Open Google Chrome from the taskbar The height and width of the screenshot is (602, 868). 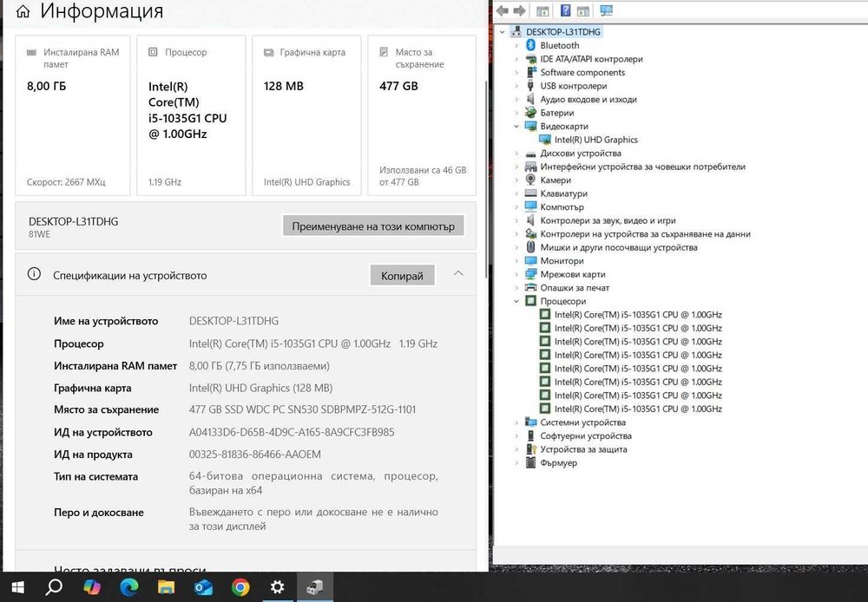[x=240, y=587]
